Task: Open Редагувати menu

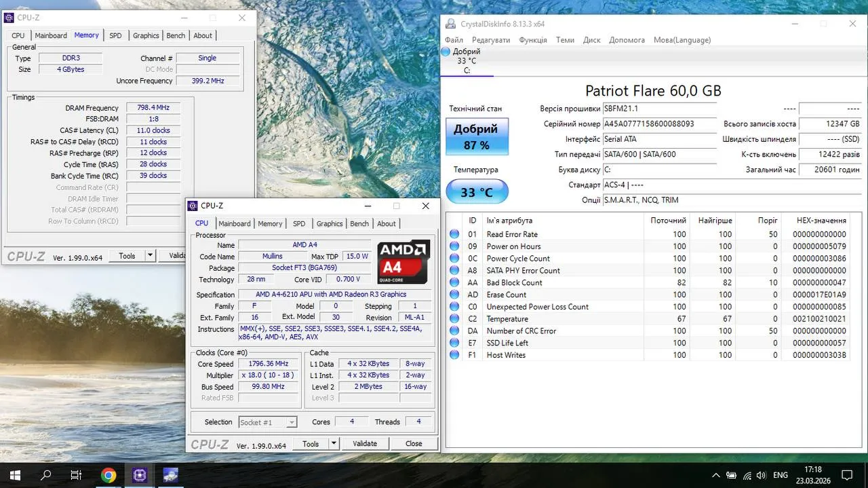Action: pyautogui.click(x=491, y=40)
